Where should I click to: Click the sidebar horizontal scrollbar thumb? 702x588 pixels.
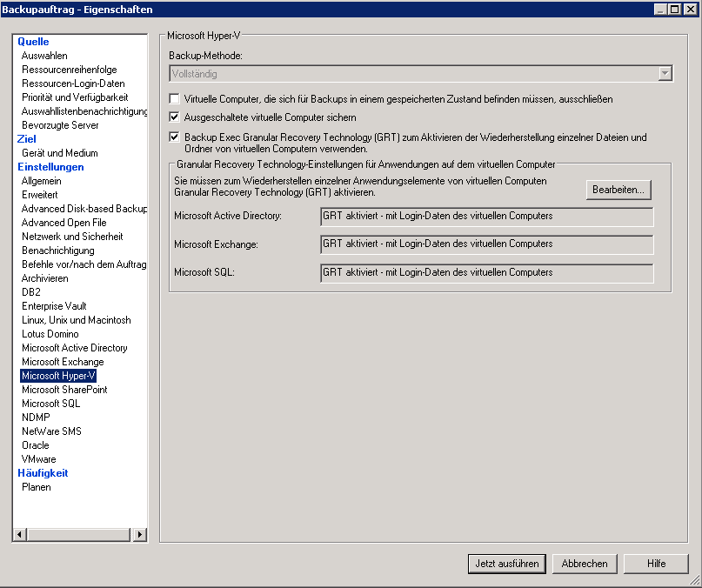coord(79,534)
